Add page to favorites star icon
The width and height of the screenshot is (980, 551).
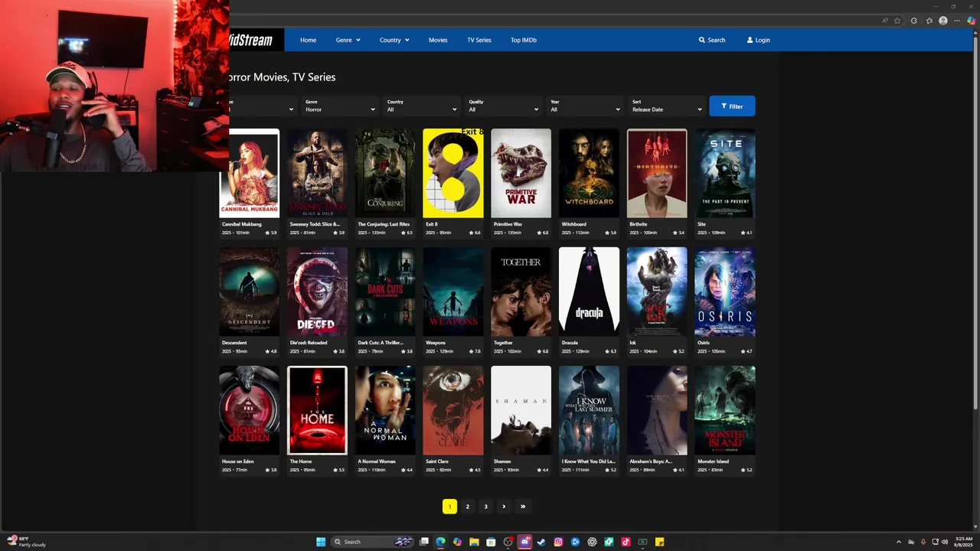click(x=897, y=21)
